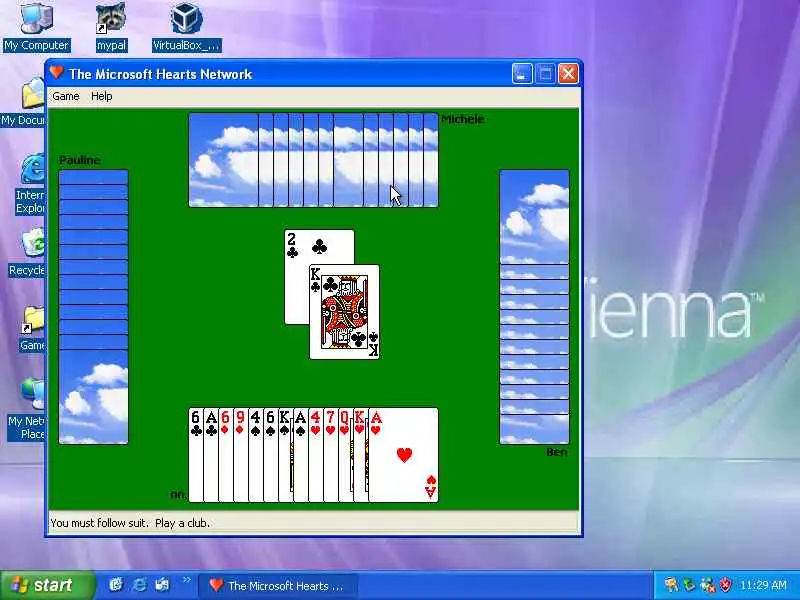Click the Hearts taskbar button
Viewport: 800px width, 600px height.
pyautogui.click(x=278, y=586)
